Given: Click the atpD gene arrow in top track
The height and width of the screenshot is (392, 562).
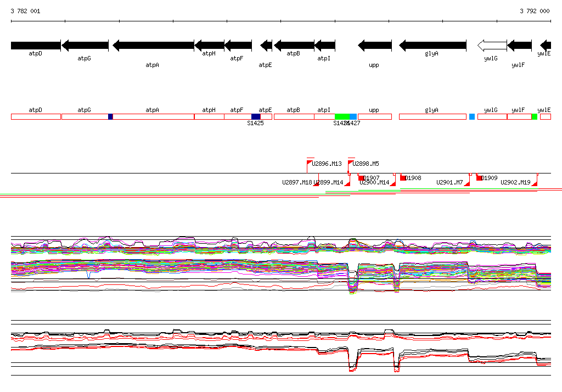Looking at the screenshot, I should click(36, 46).
